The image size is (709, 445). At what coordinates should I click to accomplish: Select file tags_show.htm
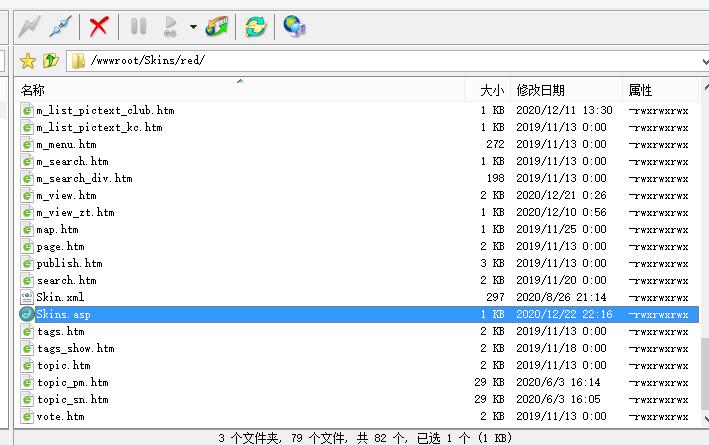click(x=76, y=349)
